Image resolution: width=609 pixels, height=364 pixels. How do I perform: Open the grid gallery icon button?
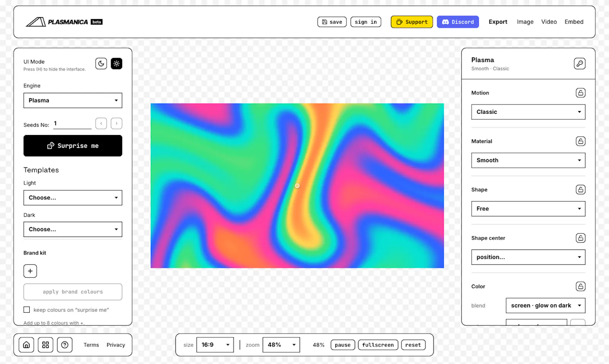(x=46, y=345)
